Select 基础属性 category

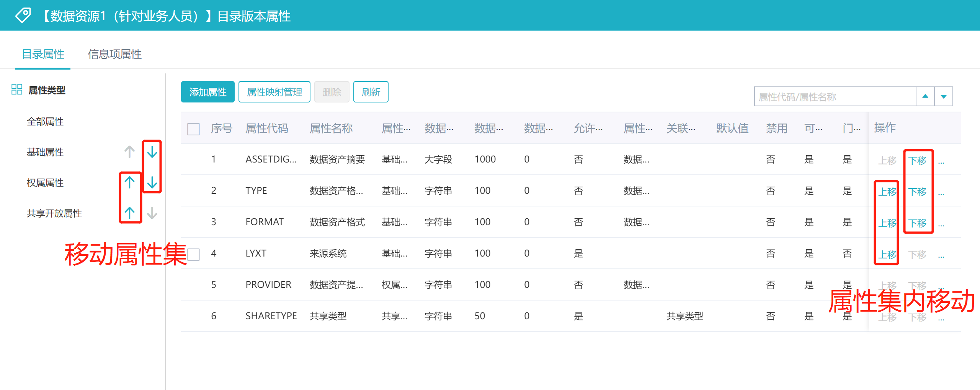click(45, 152)
